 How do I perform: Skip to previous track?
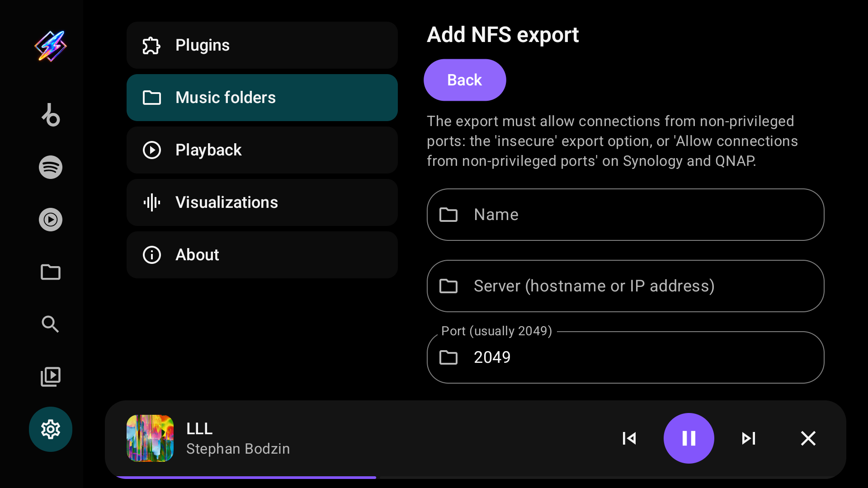[629, 438]
